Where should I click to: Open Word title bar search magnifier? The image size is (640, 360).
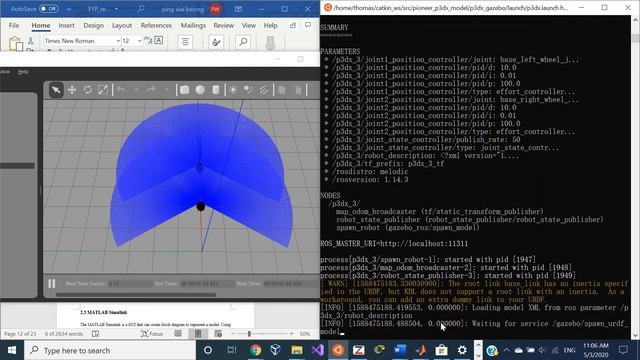tap(141, 9)
